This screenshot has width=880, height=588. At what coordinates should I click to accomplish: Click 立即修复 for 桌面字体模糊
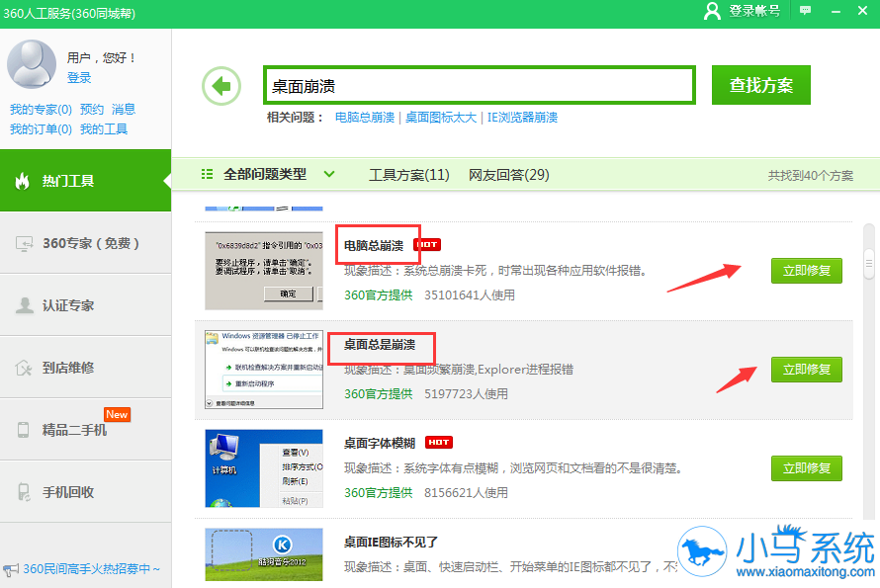(x=807, y=468)
